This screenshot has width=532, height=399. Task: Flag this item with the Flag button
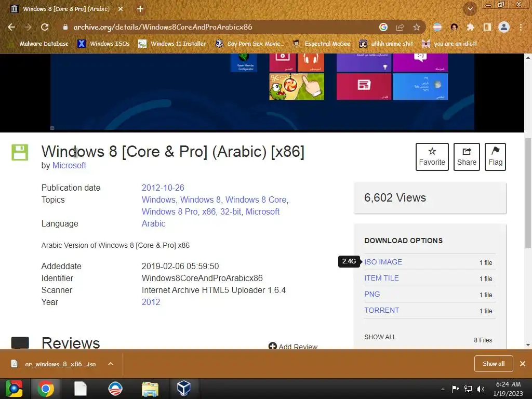[495, 157]
